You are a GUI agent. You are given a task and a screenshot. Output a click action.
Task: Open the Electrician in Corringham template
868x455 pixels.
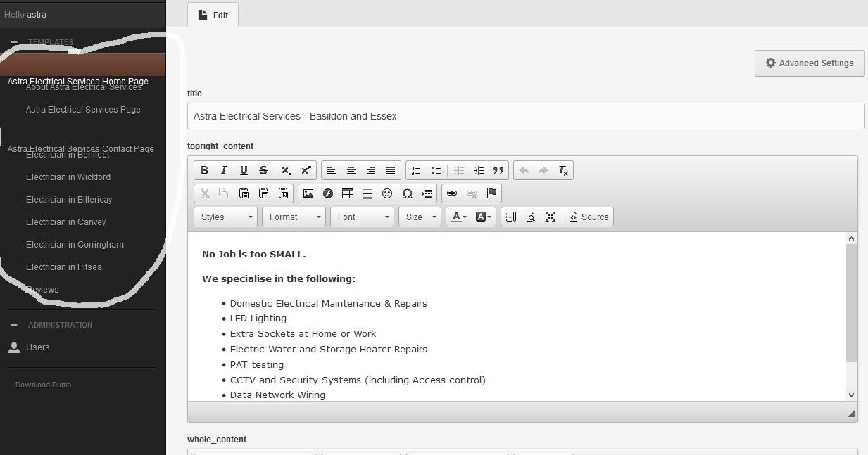point(75,245)
